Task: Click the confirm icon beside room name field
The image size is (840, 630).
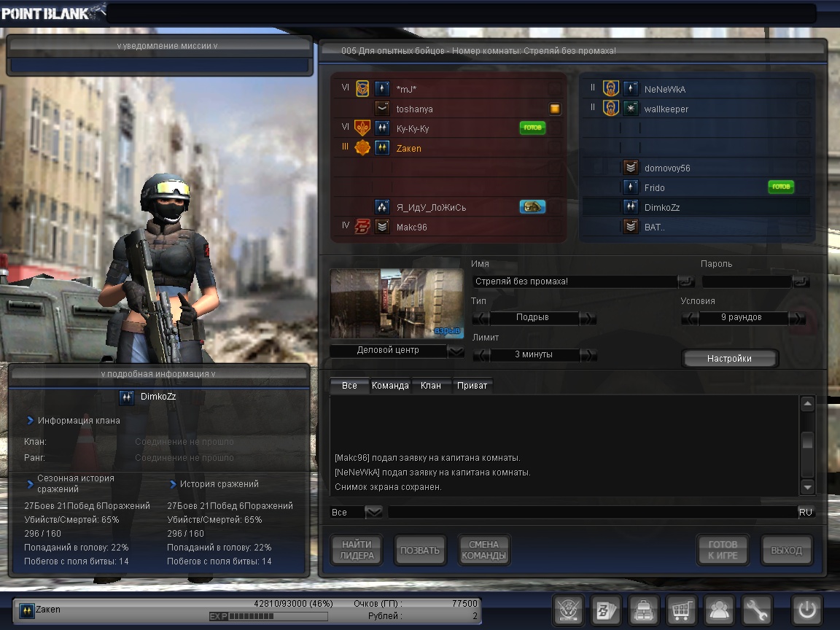Action: pos(685,281)
